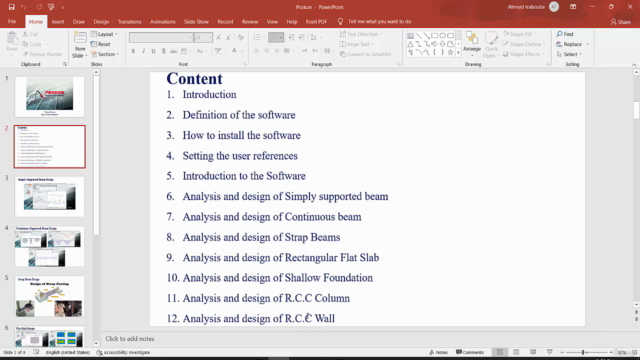Image resolution: width=640 pixels, height=360 pixels.
Task: Select slide 5 thumbnail Strap Beam Design
Action: pyautogui.click(x=49, y=296)
